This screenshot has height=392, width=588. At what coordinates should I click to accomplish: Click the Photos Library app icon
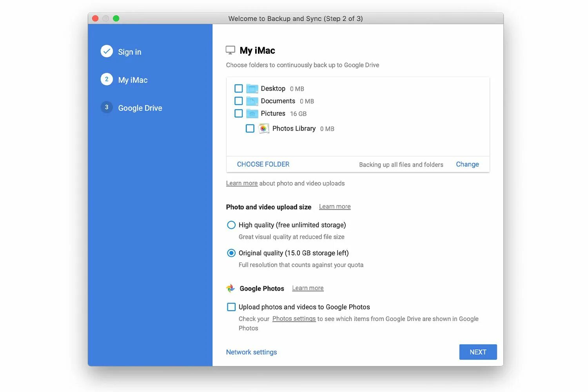pyautogui.click(x=263, y=129)
